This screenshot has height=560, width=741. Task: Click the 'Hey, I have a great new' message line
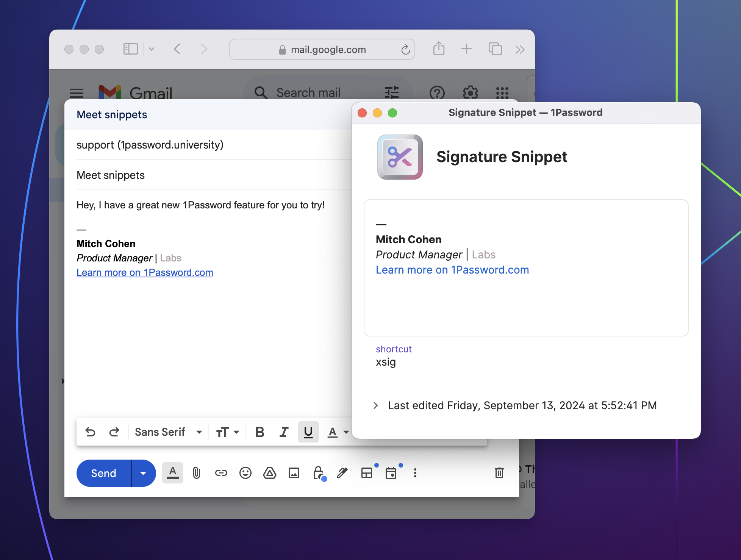[x=200, y=205]
